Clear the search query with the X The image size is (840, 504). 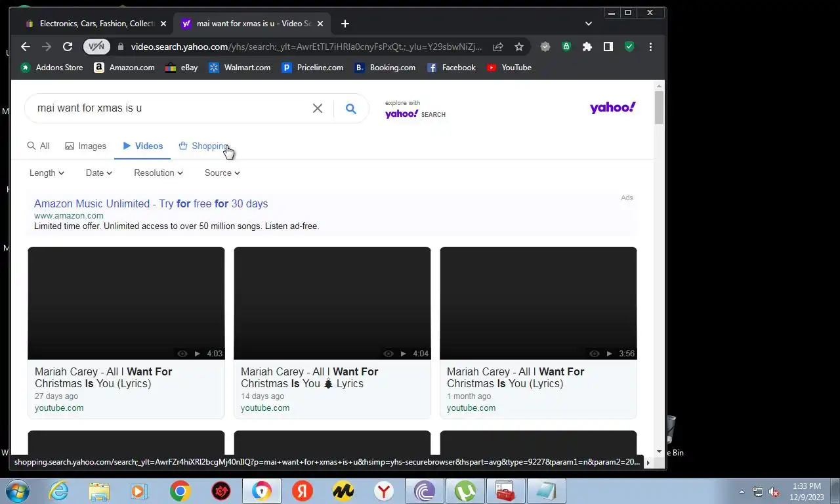318,108
